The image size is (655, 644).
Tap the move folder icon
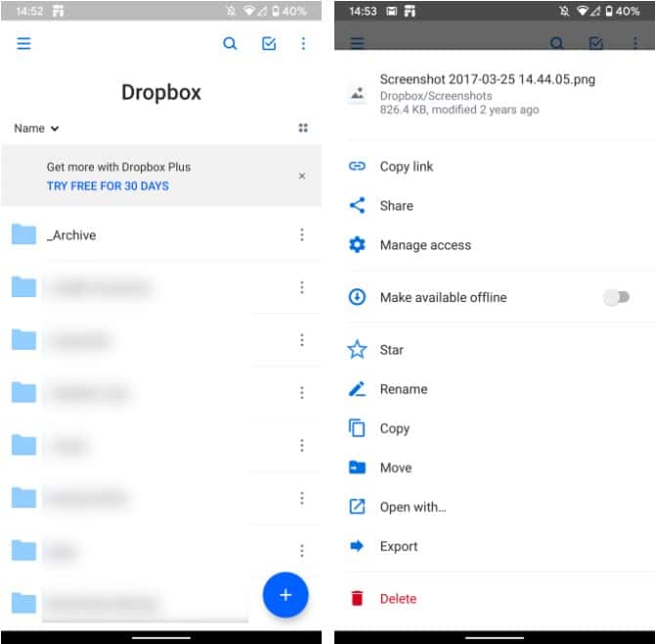[357, 467]
